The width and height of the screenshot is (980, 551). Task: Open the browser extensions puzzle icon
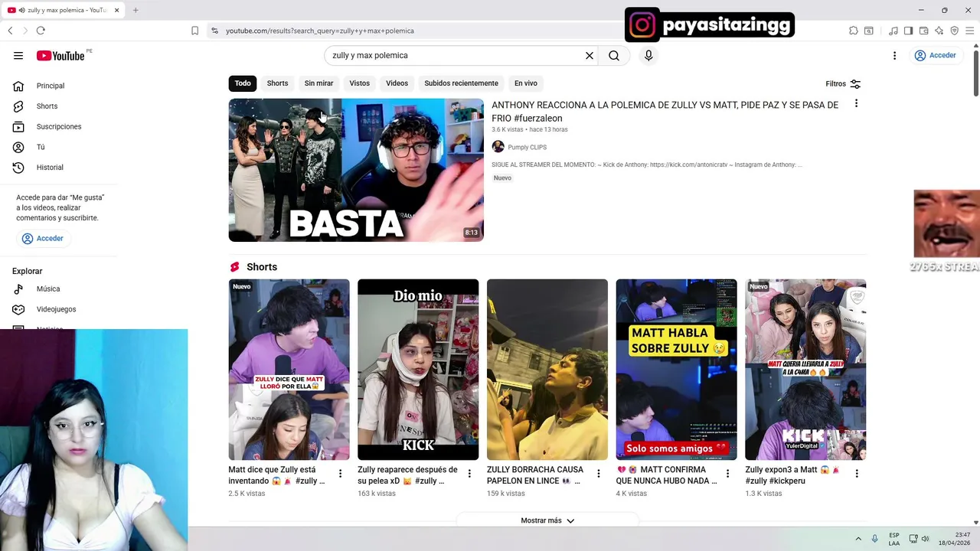(854, 31)
